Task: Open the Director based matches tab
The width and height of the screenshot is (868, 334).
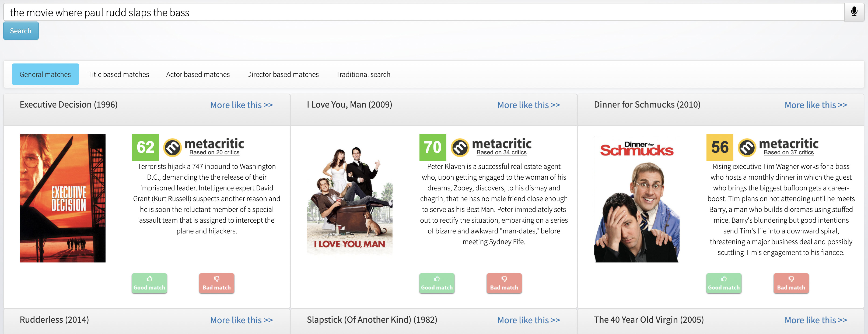Action: (283, 74)
